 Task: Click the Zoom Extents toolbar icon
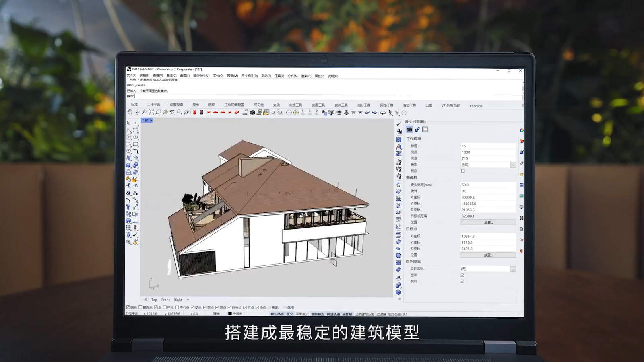tap(151, 112)
